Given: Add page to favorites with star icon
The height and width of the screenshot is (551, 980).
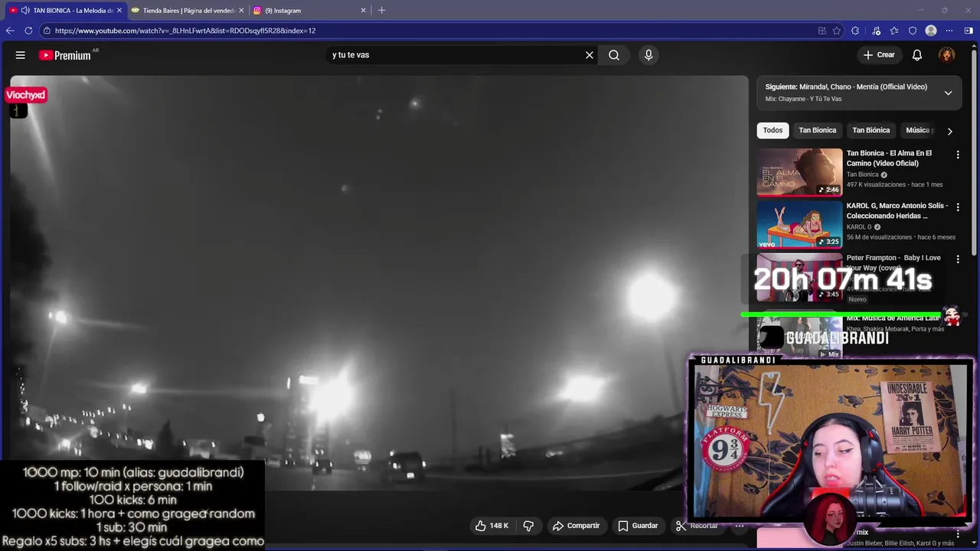Looking at the screenshot, I should click(x=837, y=31).
